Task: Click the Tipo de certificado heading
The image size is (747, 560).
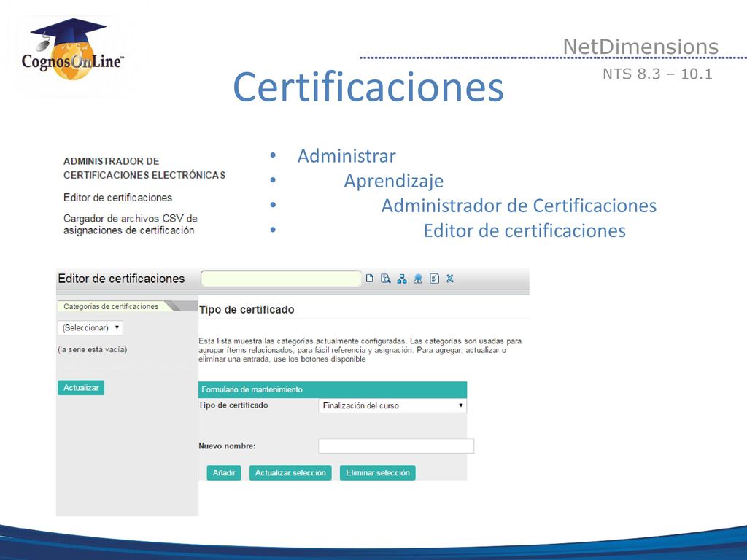Action: 247,309
